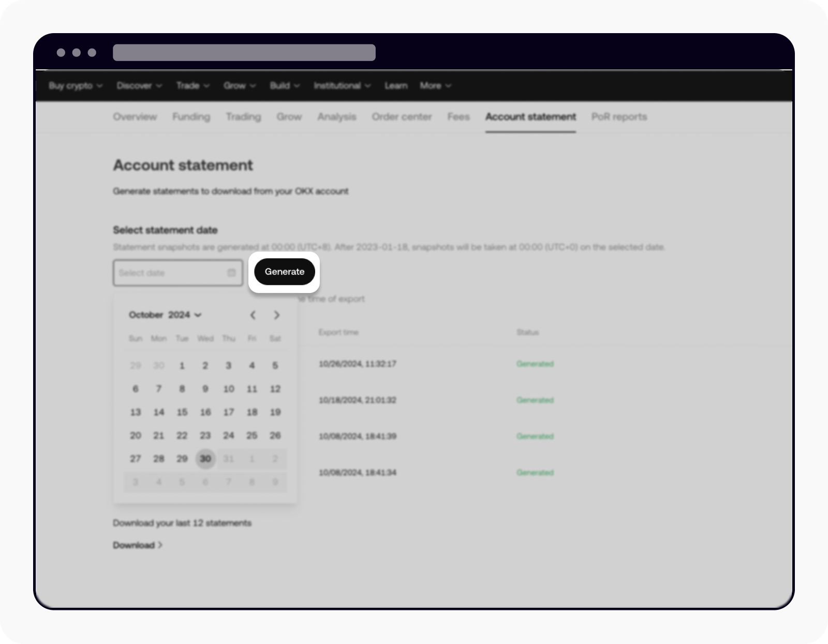Open the date picker via the calendar icon

pos(231,273)
